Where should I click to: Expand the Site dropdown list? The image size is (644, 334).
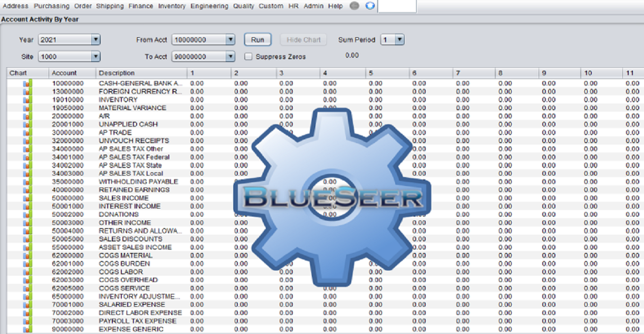pos(96,57)
